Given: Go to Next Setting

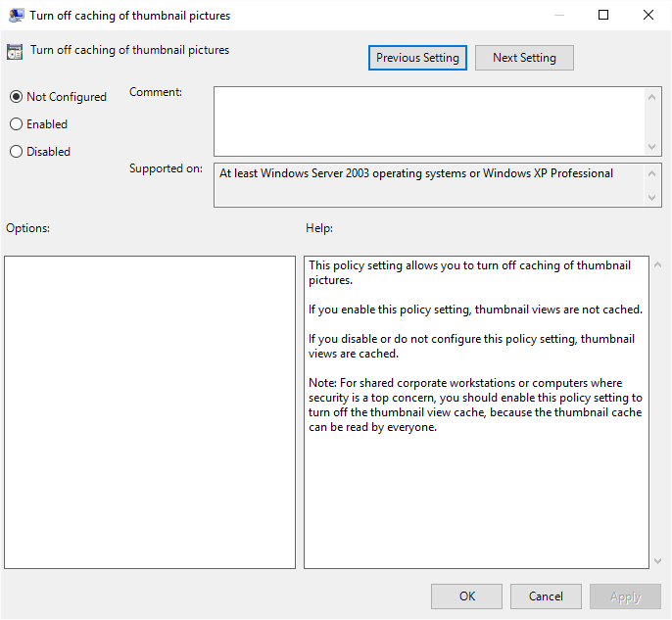Looking at the screenshot, I should click(x=524, y=58).
